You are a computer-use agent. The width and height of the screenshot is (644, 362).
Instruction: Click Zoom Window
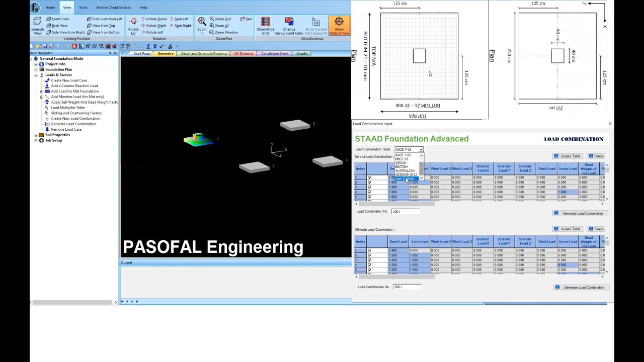click(223, 32)
